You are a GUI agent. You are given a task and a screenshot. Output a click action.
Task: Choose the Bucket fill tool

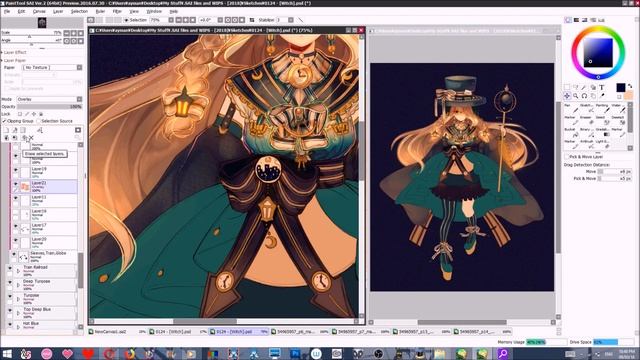click(x=571, y=132)
